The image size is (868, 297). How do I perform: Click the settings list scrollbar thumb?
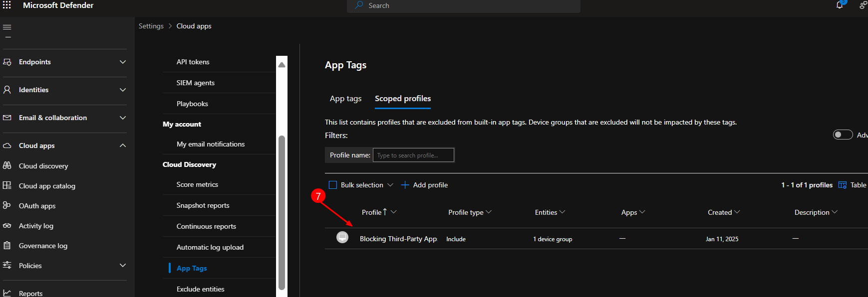[282, 212]
